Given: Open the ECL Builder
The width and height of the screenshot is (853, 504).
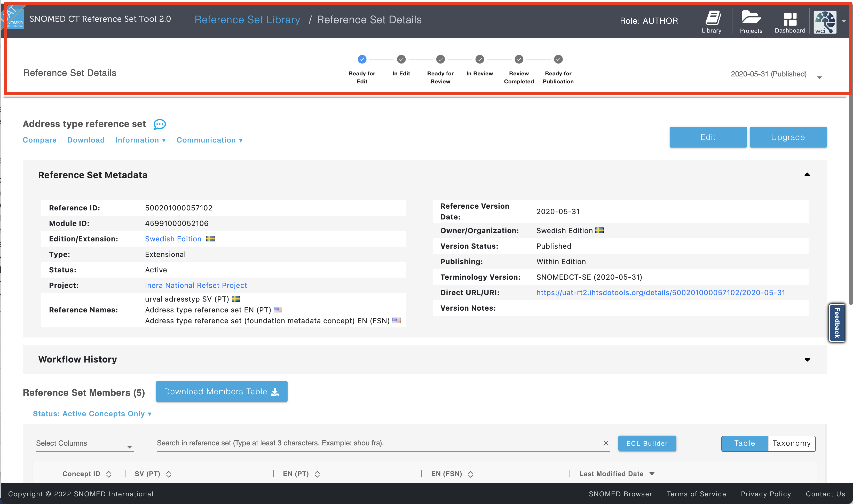Looking at the screenshot, I should tap(647, 443).
